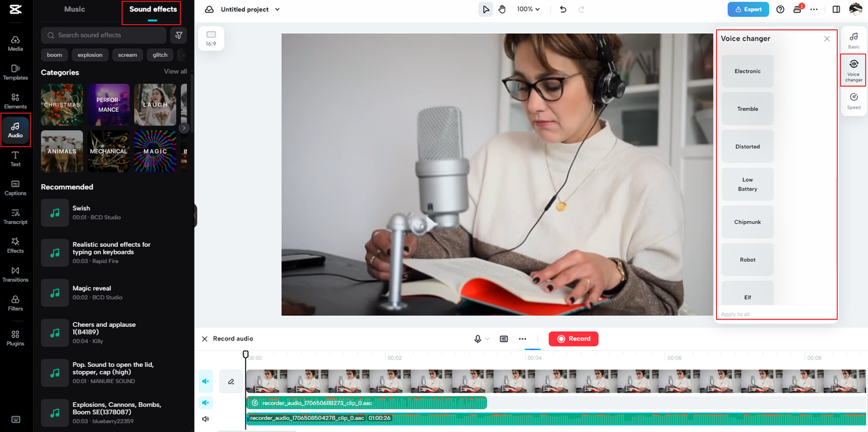Switch to the Music tab
868x432 pixels.
click(x=75, y=9)
